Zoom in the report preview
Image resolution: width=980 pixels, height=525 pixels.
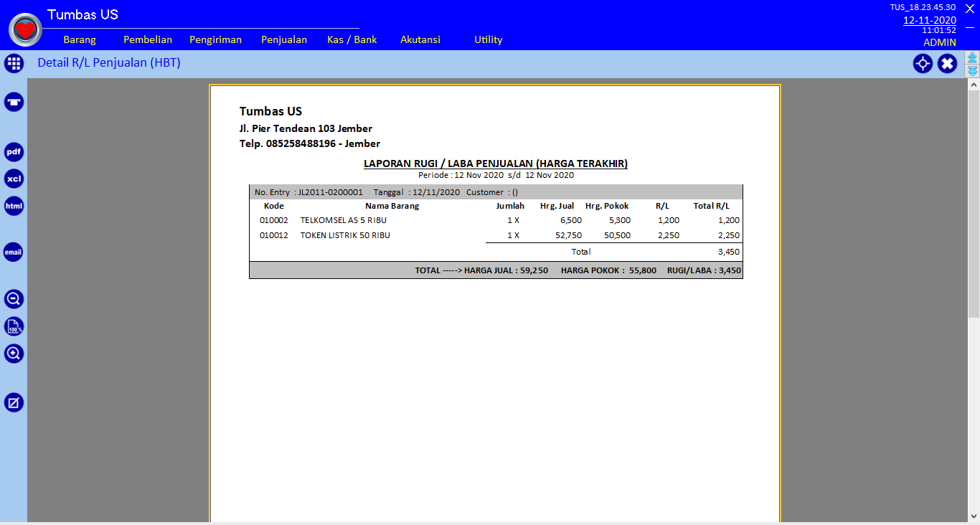[14, 354]
